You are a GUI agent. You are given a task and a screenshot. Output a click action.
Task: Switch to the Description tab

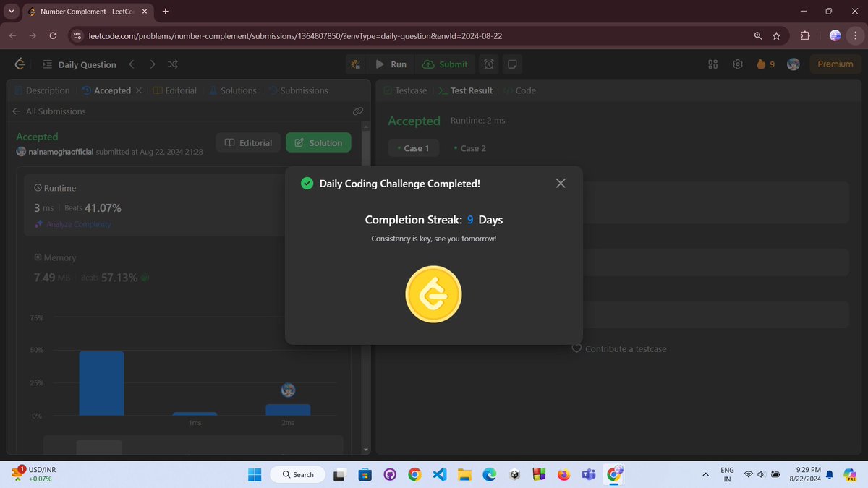[42, 90]
